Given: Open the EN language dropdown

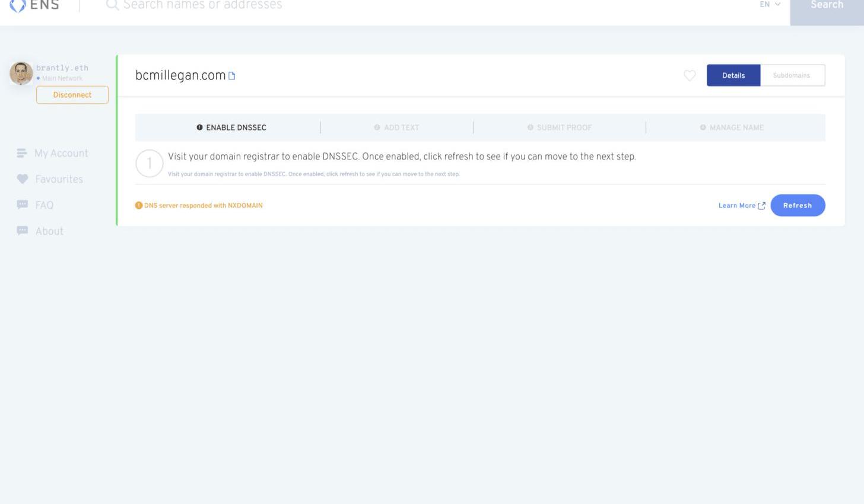Looking at the screenshot, I should coord(770,5).
